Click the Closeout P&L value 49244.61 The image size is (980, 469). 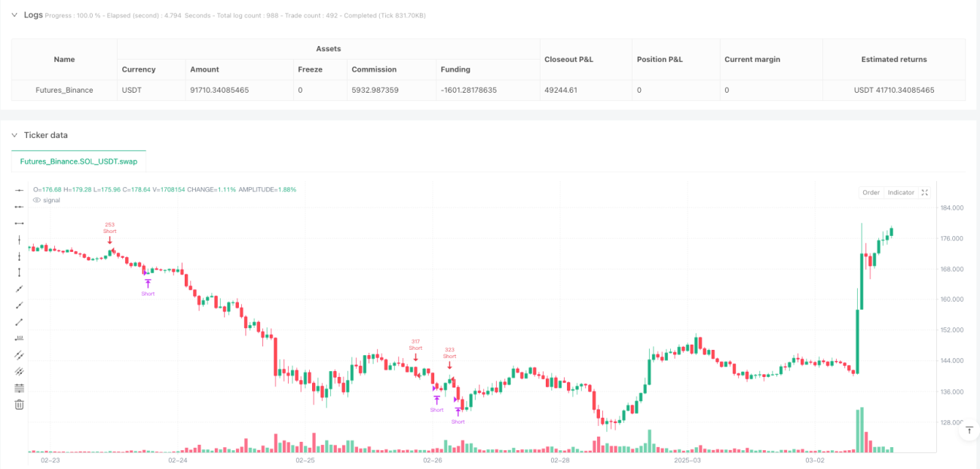click(x=562, y=90)
